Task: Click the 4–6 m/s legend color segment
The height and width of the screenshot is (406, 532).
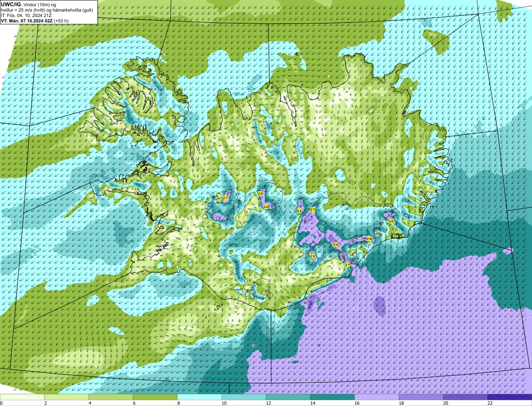Action: coord(111,397)
